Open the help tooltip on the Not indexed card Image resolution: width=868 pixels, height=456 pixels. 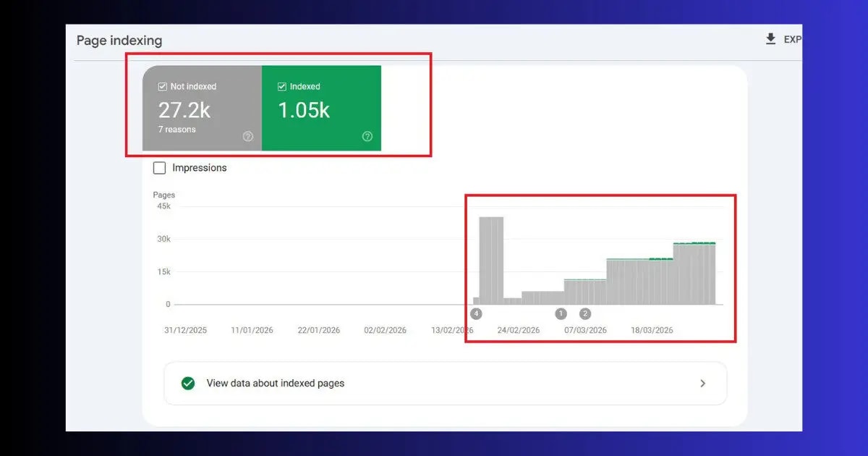[x=247, y=136]
